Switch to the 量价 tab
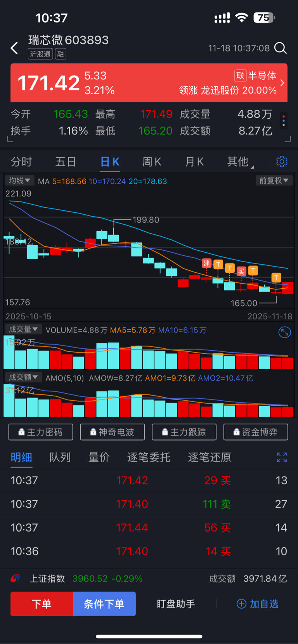The image size is (298, 644). [x=99, y=457]
